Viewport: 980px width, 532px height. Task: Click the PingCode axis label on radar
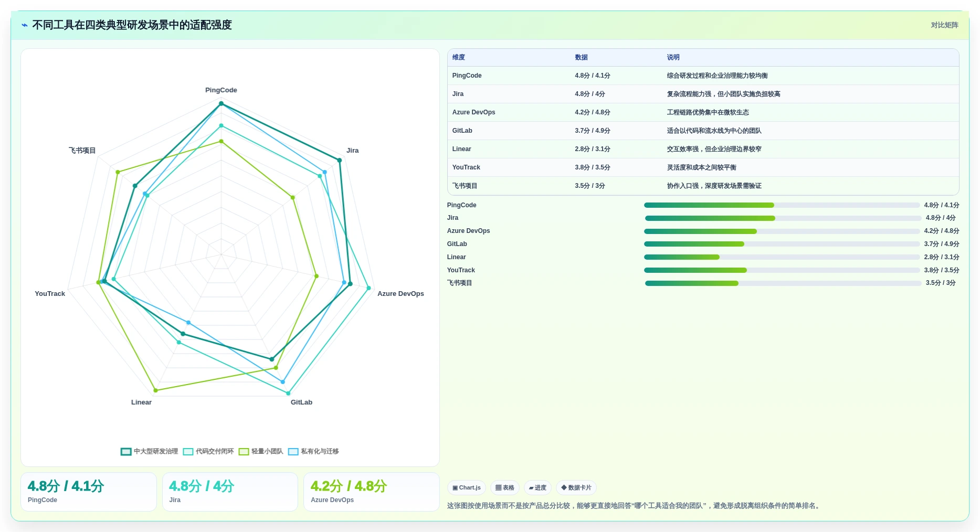coord(221,90)
